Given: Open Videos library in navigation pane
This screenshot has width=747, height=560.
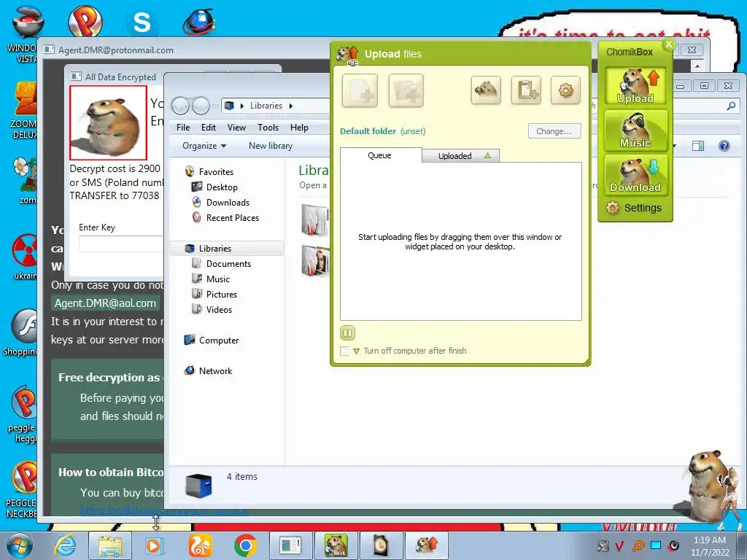Looking at the screenshot, I should click(x=212, y=309).
